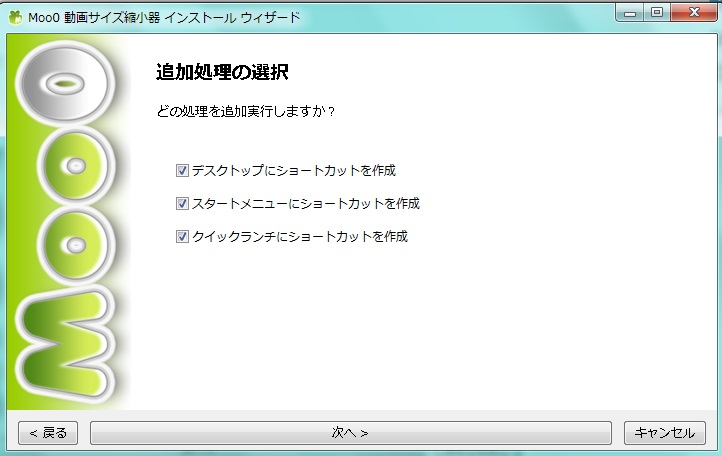Uncheck the デスクトップにショートカットを作成 checkbox
The width and height of the screenshot is (722, 456).
(x=182, y=170)
